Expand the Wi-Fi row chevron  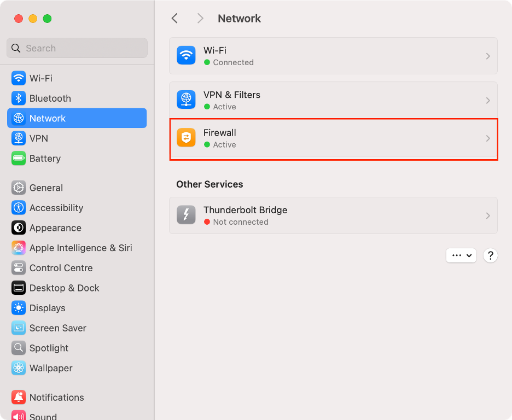pyautogui.click(x=488, y=56)
